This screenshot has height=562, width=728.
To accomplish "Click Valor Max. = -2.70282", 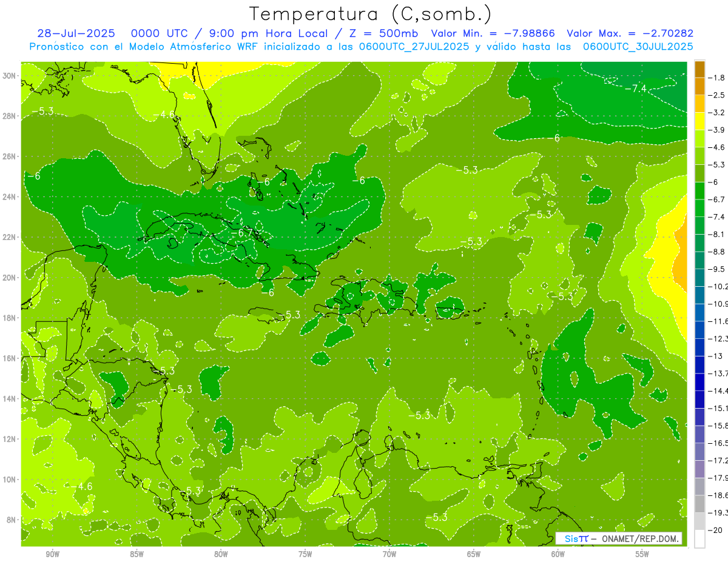I will (630, 34).
